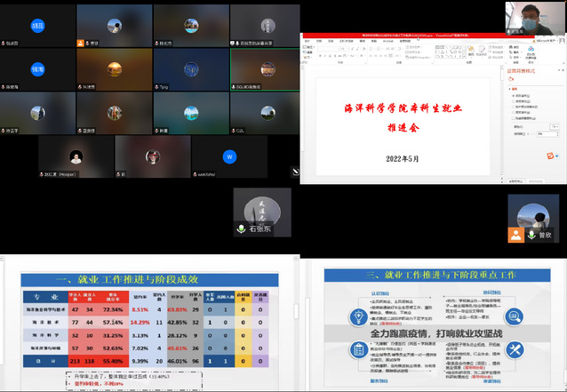Open the File tab in PowerPoint ribbon
The width and height of the screenshot is (567, 392).
307,42
